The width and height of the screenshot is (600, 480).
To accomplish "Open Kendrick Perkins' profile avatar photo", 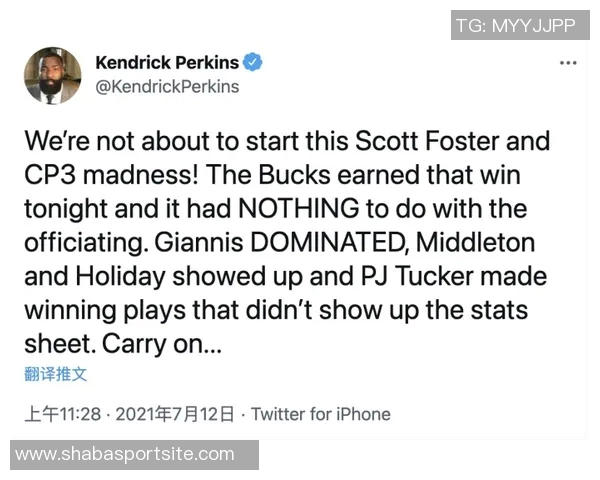I will tap(52, 75).
